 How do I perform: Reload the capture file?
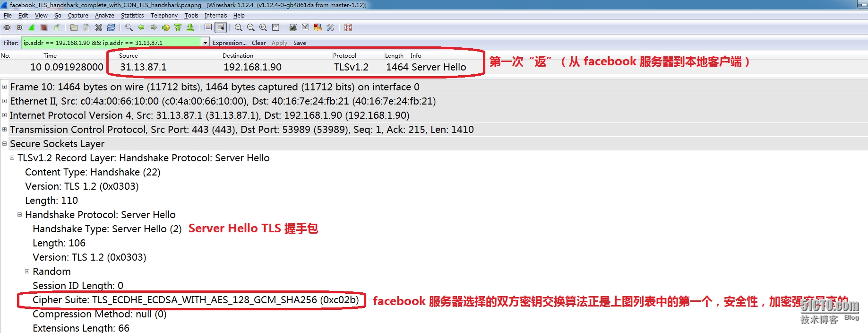click(111, 27)
